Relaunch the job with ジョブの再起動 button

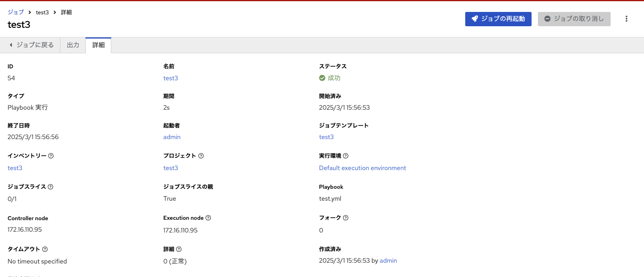pyautogui.click(x=498, y=19)
